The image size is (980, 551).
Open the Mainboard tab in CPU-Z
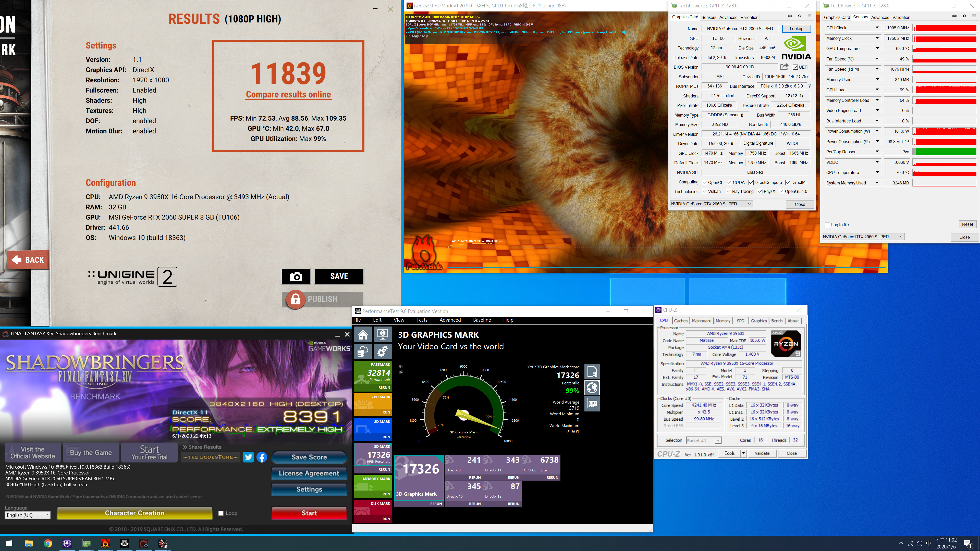(x=701, y=321)
